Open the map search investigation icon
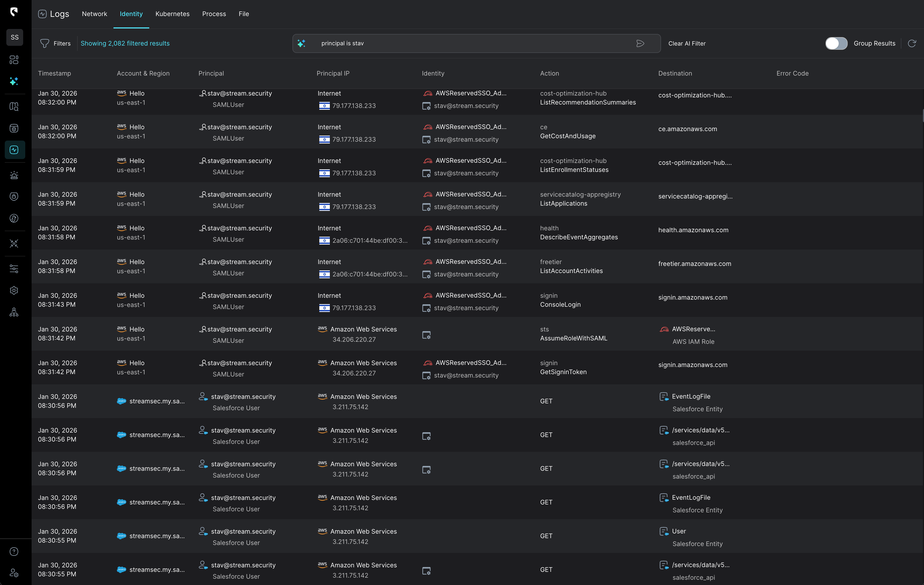The image size is (924, 585). click(14, 106)
